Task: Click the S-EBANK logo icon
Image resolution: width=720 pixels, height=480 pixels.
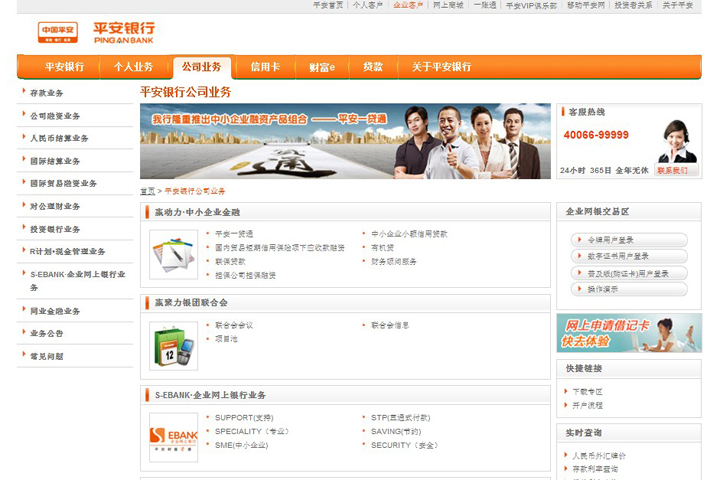Action: 173,437
